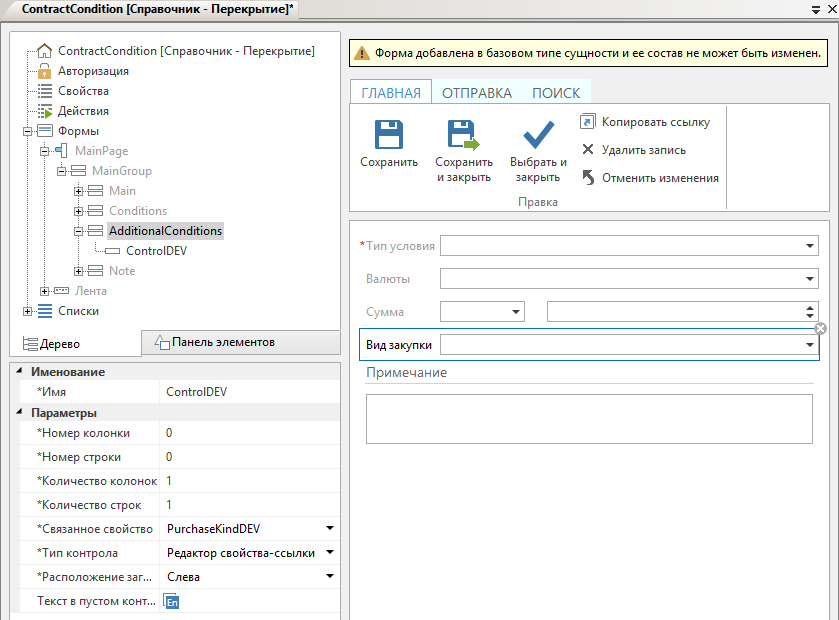
Task: Click the Удалить запись X icon
Action: pos(588,150)
